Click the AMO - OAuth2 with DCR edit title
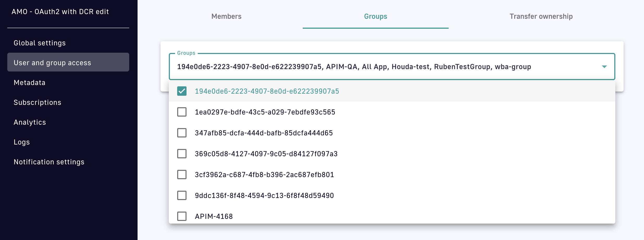The width and height of the screenshot is (644, 240). pos(60,12)
